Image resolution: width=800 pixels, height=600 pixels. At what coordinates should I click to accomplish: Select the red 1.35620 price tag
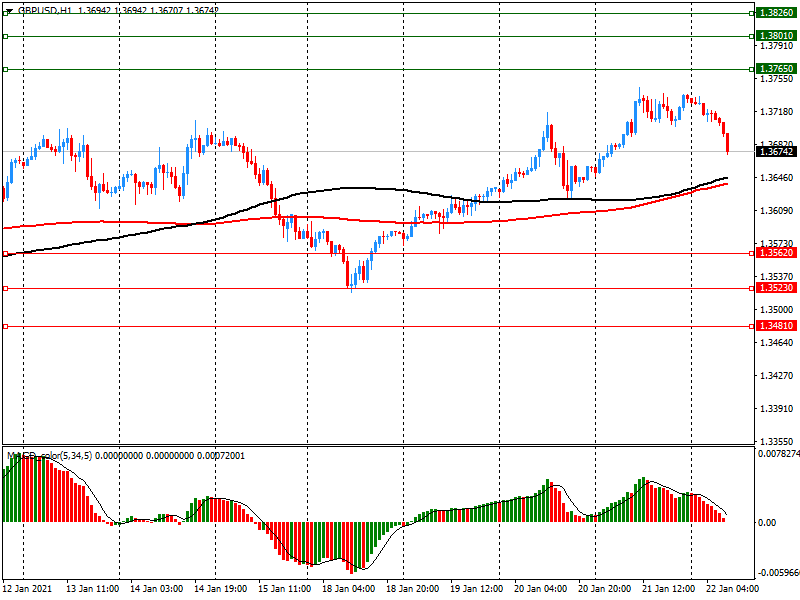click(x=776, y=254)
